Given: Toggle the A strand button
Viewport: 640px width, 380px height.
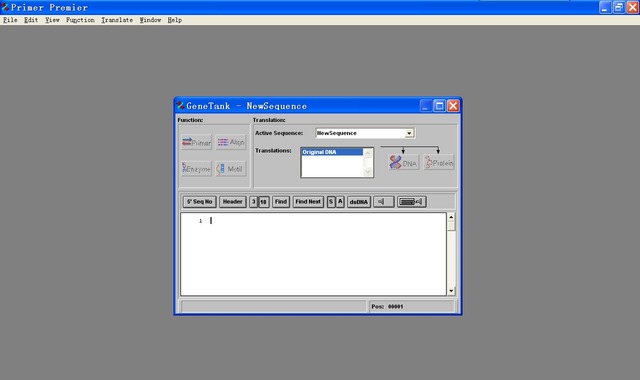Looking at the screenshot, I should tap(340, 202).
